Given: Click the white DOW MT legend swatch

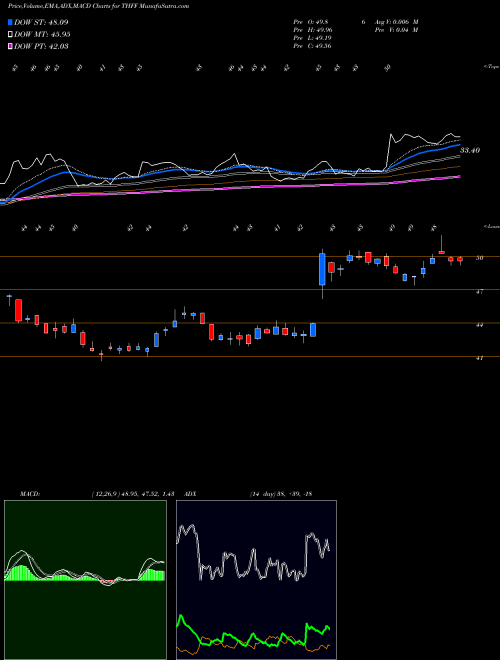Looking at the screenshot, I should (10, 35).
